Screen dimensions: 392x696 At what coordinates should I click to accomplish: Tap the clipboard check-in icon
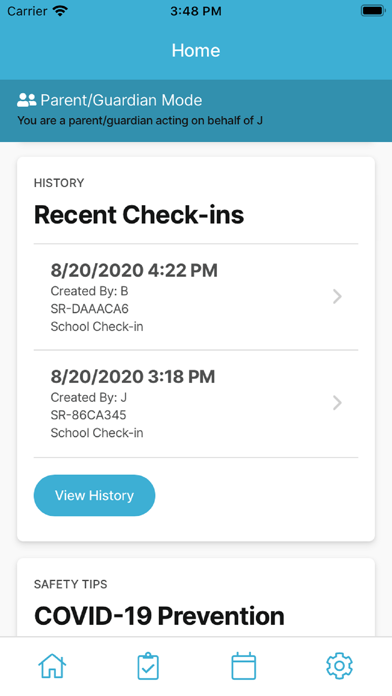[x=148, y=666]
